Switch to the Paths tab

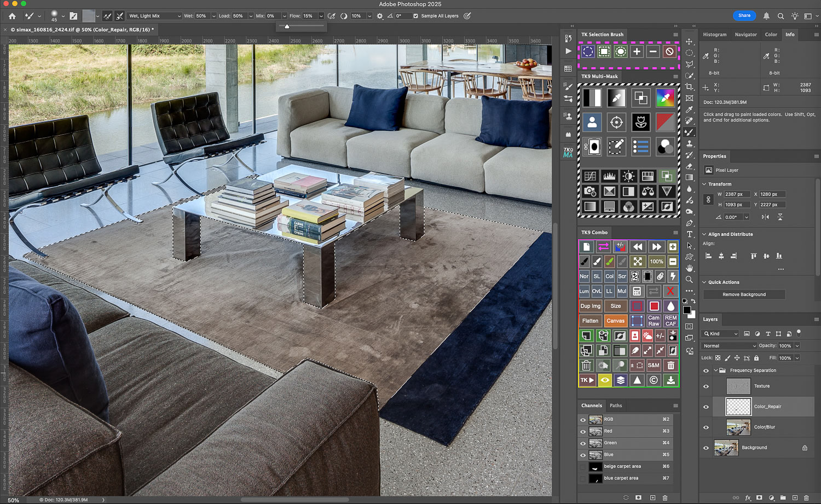[616, 405]
